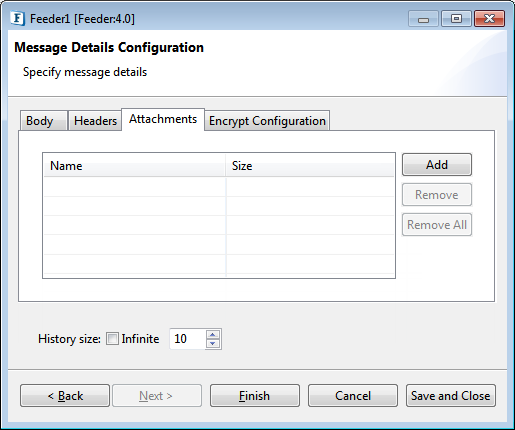
Task: Sort attachments by Size column header
Action: coord(310,166)
